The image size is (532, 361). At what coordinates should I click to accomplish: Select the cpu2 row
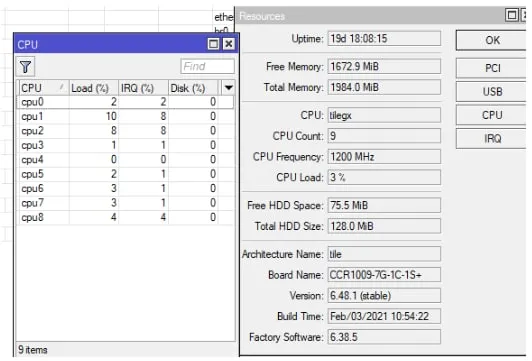[125, 131]
